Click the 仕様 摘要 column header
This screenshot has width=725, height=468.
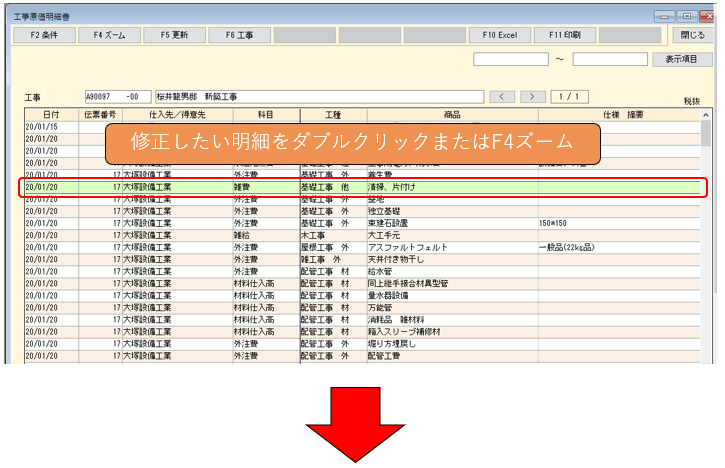[619, 115]
